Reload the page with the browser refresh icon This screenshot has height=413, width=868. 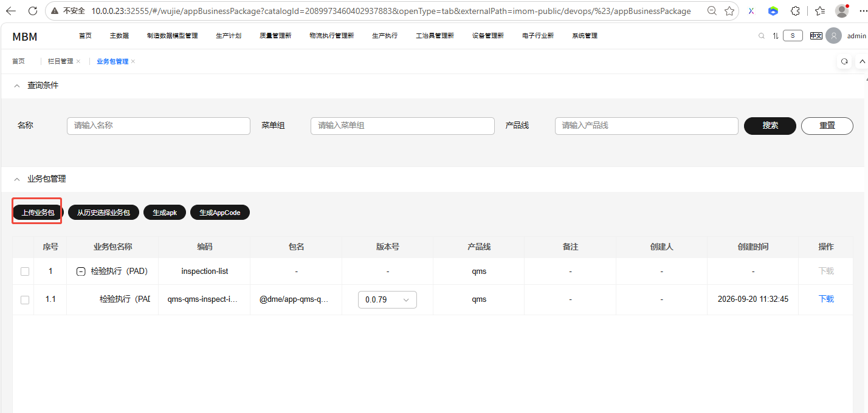(x=33, y=11)
